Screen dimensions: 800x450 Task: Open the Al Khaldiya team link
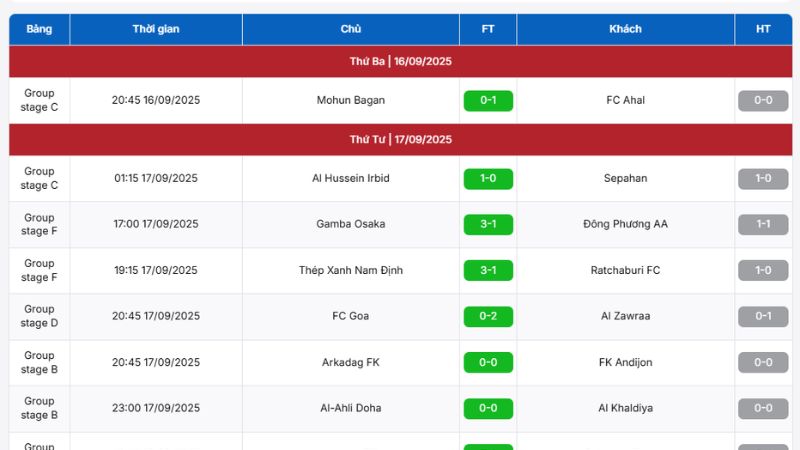coord(626,408)
